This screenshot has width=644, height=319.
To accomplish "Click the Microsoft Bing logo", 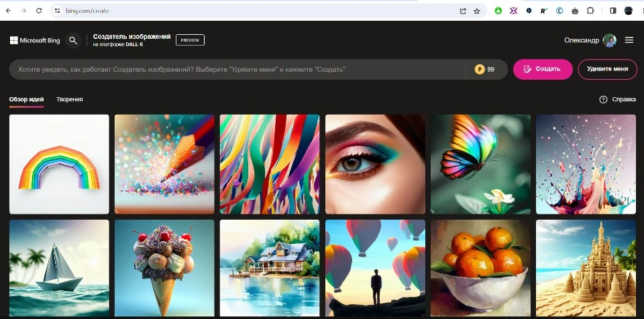I will (x=35, y=40).
